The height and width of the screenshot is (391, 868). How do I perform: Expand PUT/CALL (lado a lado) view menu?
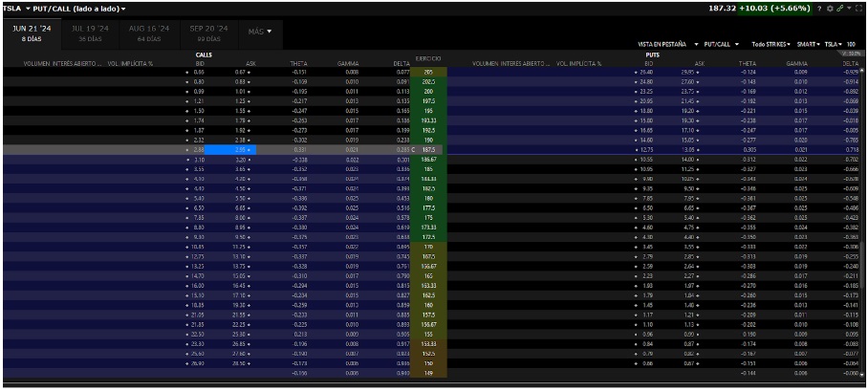122,9
